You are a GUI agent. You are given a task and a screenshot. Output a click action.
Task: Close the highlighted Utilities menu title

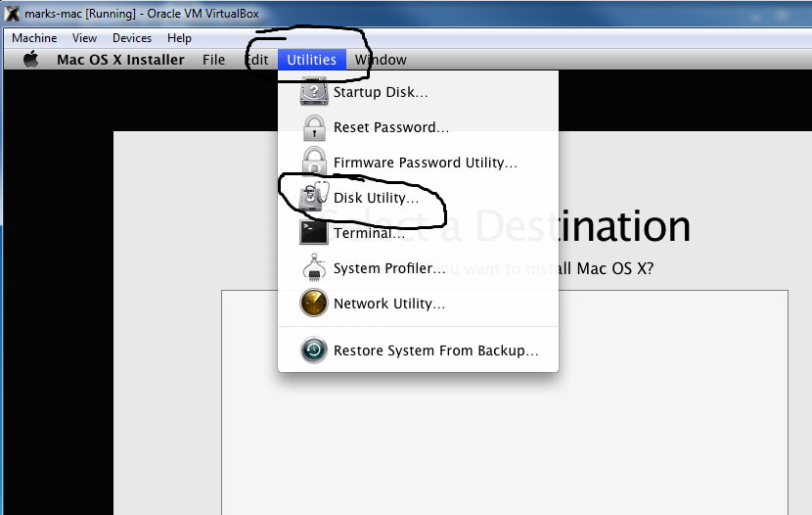click(x=312, y=60)
